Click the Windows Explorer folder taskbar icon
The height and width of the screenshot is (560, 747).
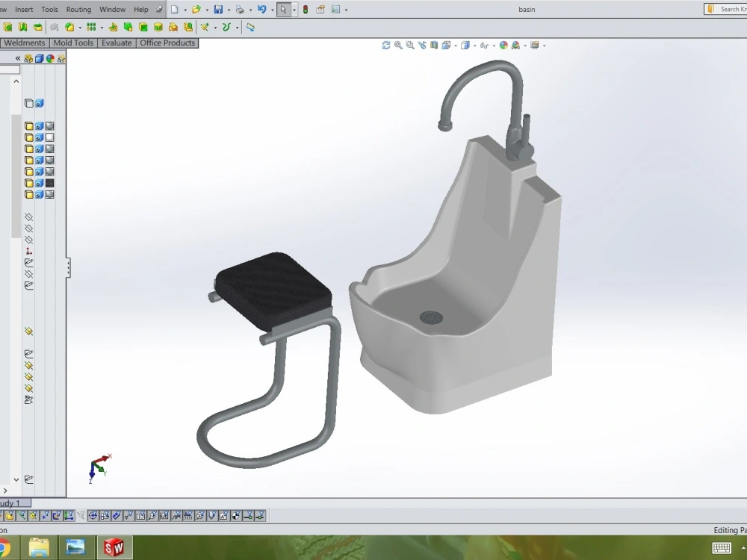pyautogui.click(x=39, y=547)
